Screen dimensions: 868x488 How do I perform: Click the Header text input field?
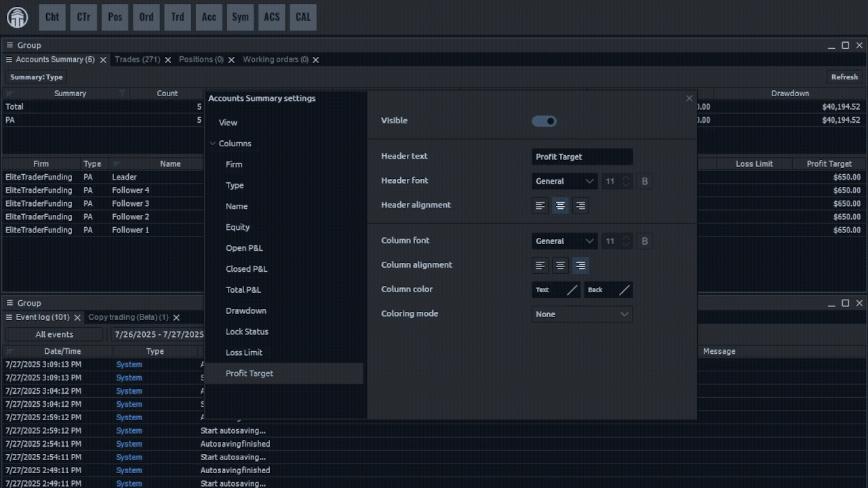tap(582, 157)
